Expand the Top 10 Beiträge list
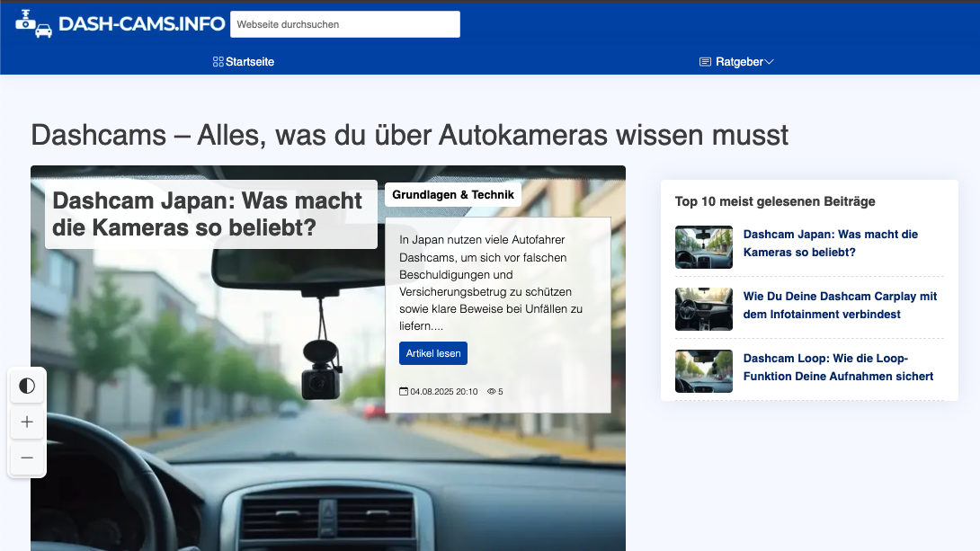The width and height of the screenshot is (980, 551). 774,201
